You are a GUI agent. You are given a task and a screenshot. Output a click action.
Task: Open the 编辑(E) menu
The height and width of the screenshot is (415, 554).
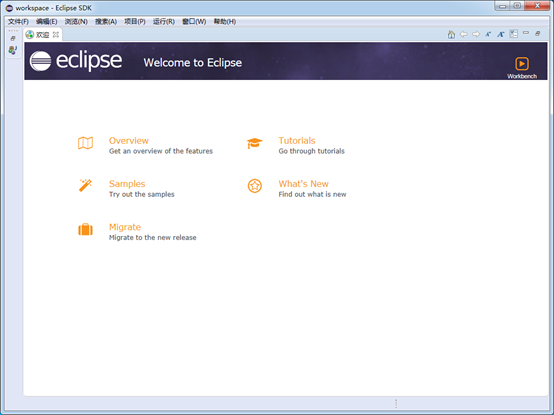(47, 22)
